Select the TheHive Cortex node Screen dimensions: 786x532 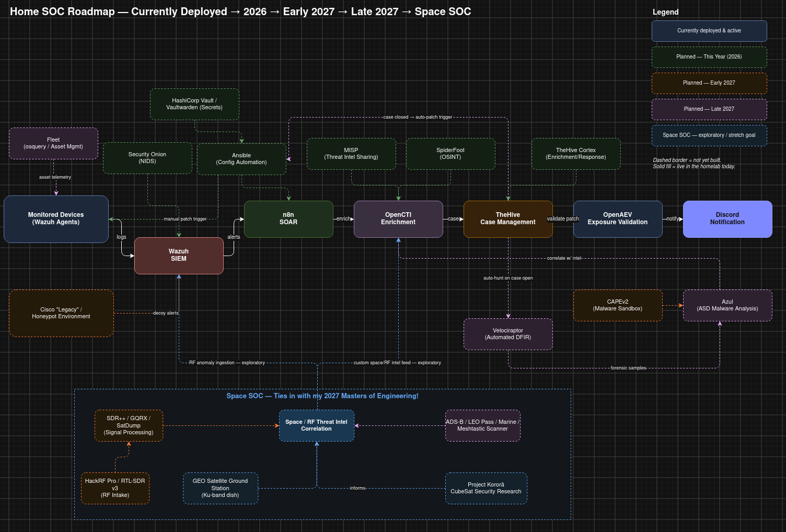click(576, 154)
